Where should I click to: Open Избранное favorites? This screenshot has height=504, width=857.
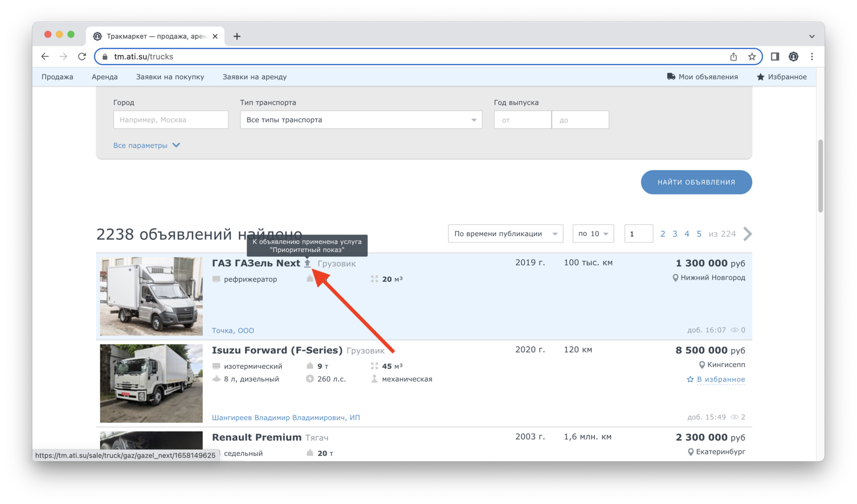782,77
